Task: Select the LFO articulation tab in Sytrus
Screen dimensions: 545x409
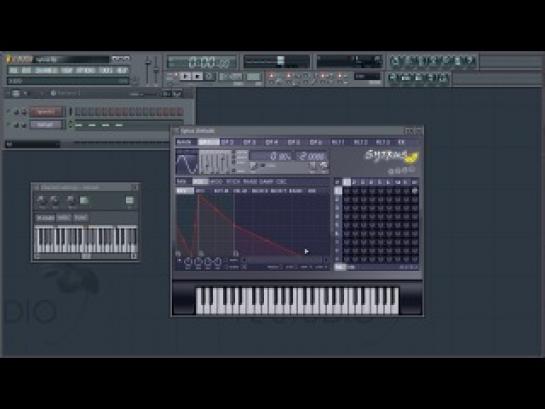Action: [201, 191]
